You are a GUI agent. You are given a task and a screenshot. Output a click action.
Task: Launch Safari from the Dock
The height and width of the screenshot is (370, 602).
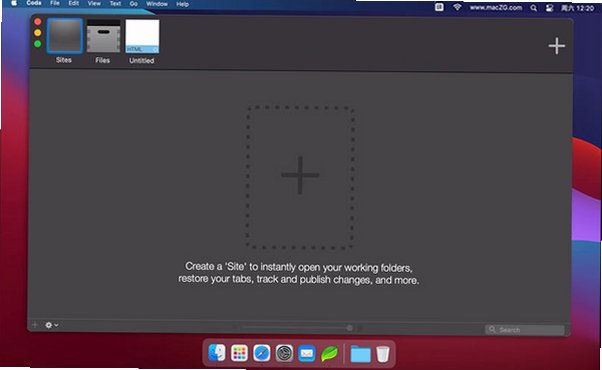point(262,353)
